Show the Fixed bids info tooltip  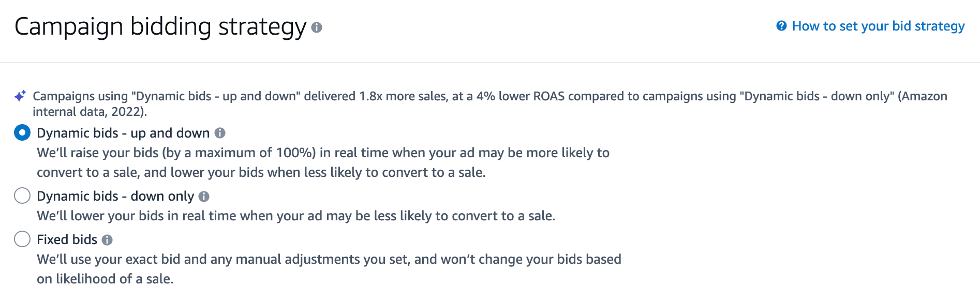click(107, 239)
